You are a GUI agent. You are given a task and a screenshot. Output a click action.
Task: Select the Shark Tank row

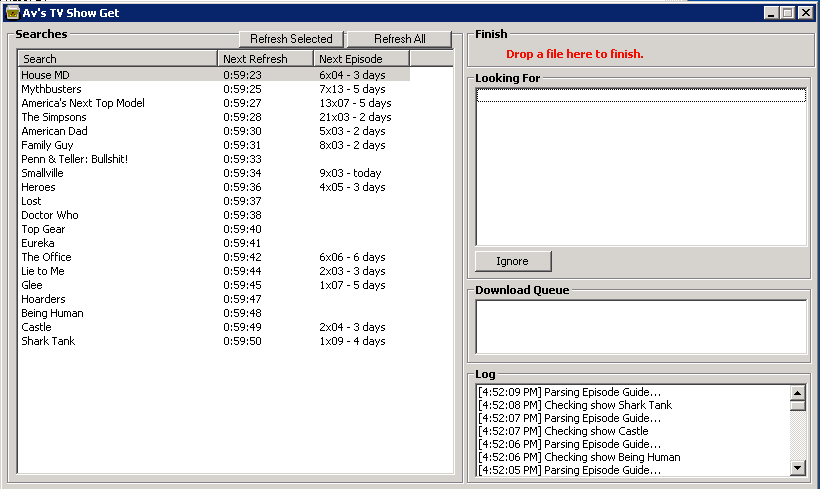214,341
